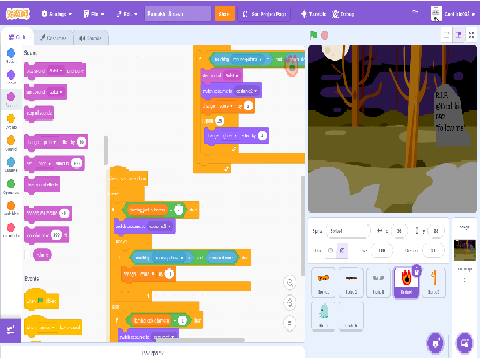Screen dimensions: 480x360
Task: Click the sprite name field
Action: pyautogui.click(x=347, y=231)
